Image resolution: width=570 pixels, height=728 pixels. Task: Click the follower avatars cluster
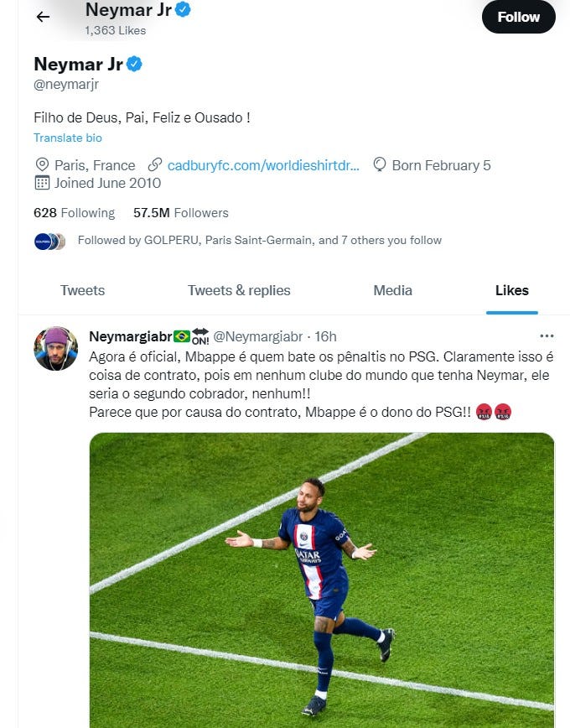49,242
